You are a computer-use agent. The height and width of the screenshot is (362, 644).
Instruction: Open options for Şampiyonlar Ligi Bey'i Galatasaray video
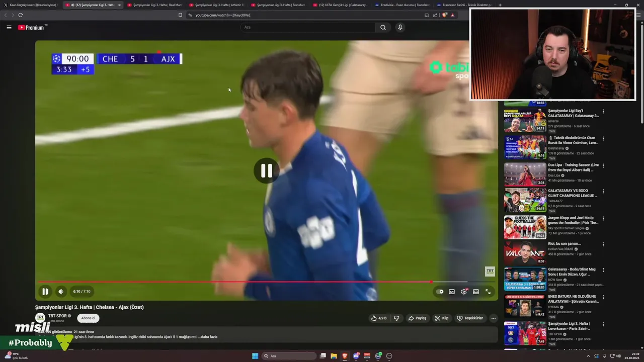point(603,112)
